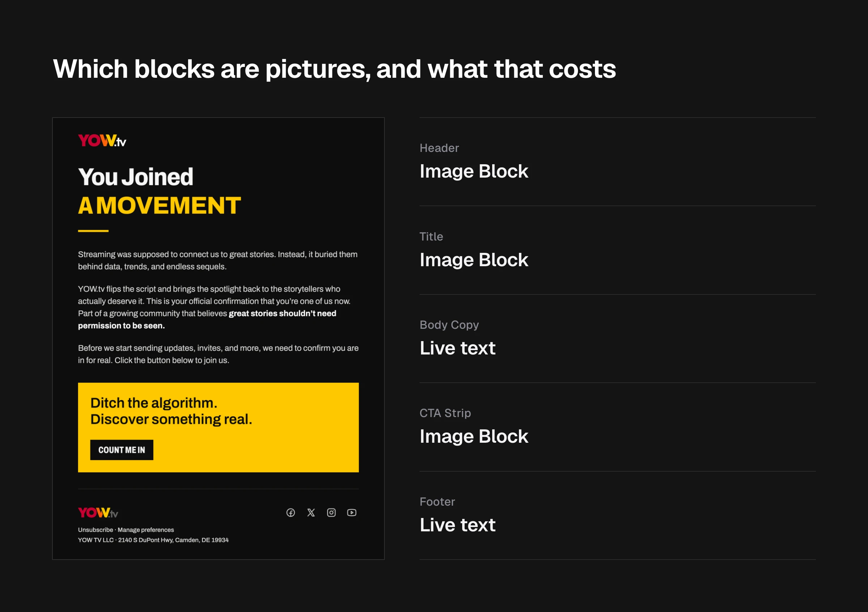Click 'Image Block' under Title

click(x=474, y=260)
